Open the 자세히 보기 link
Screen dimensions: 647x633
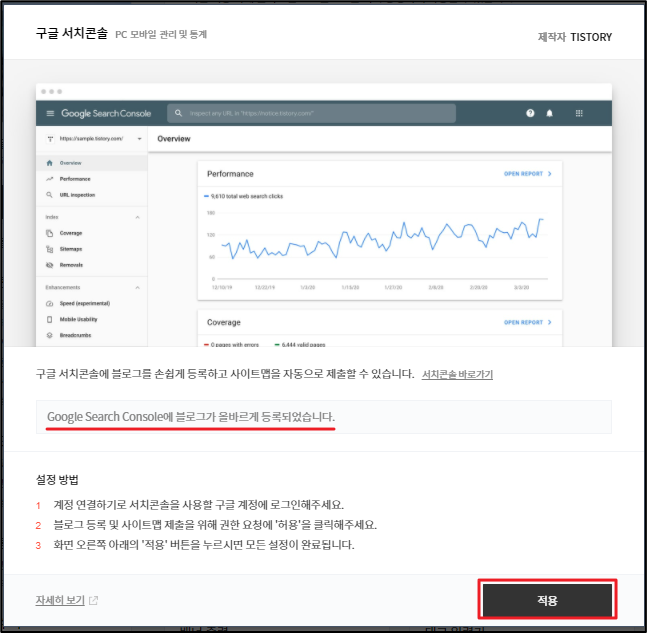tap(60, 600)
